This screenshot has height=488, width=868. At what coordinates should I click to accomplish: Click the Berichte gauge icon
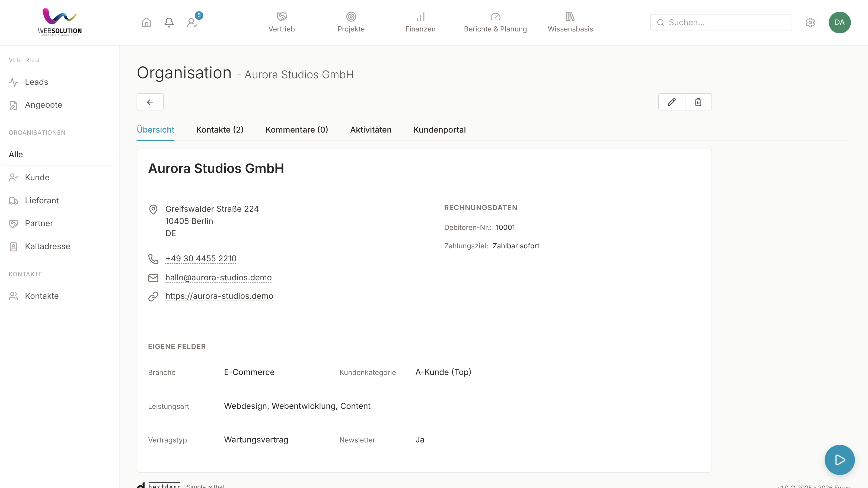click(495, 17)
